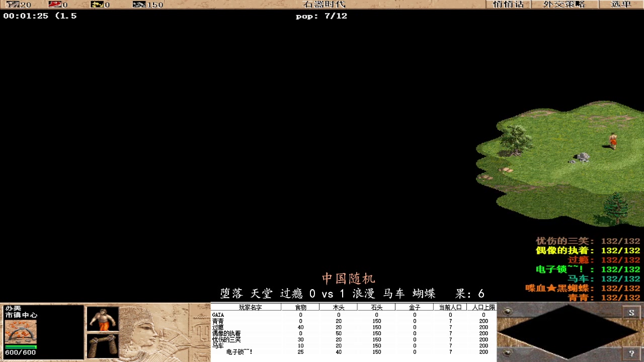Click the wood resource icon
Image resolution: width=644 pixels, height=362 pixels.
tap(12, 5)
